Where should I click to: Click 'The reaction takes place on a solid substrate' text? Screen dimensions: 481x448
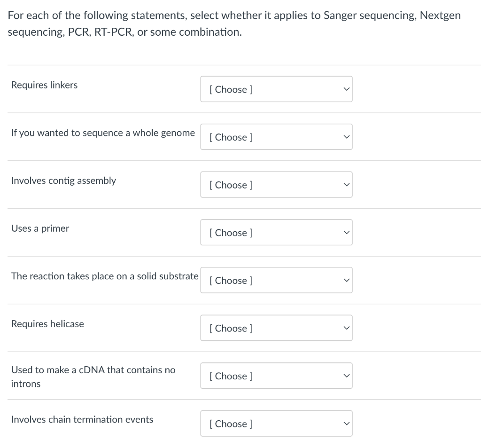pyautogui.click(x=105, y=276)
